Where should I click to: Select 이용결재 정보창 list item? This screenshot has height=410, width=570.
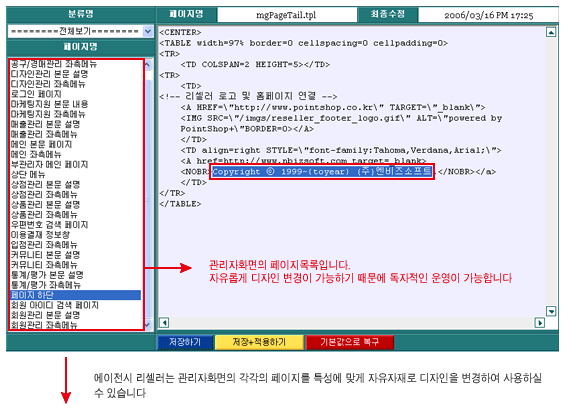[40, 235]
